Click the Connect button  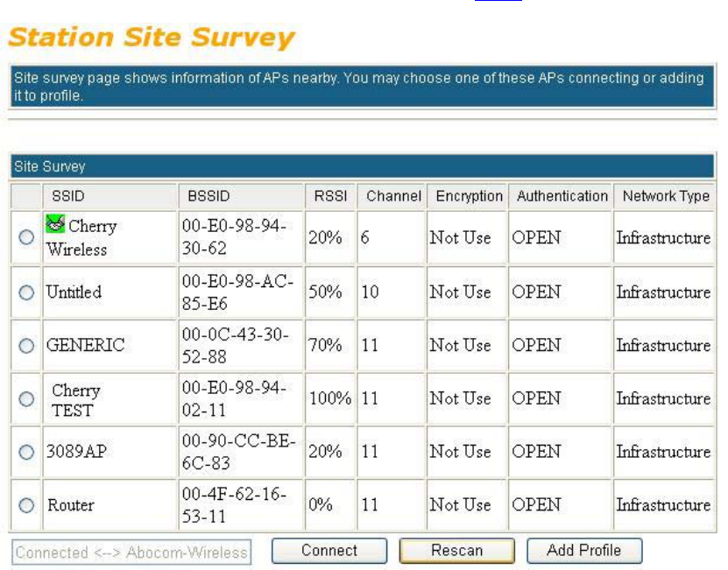tap(329, 551)
